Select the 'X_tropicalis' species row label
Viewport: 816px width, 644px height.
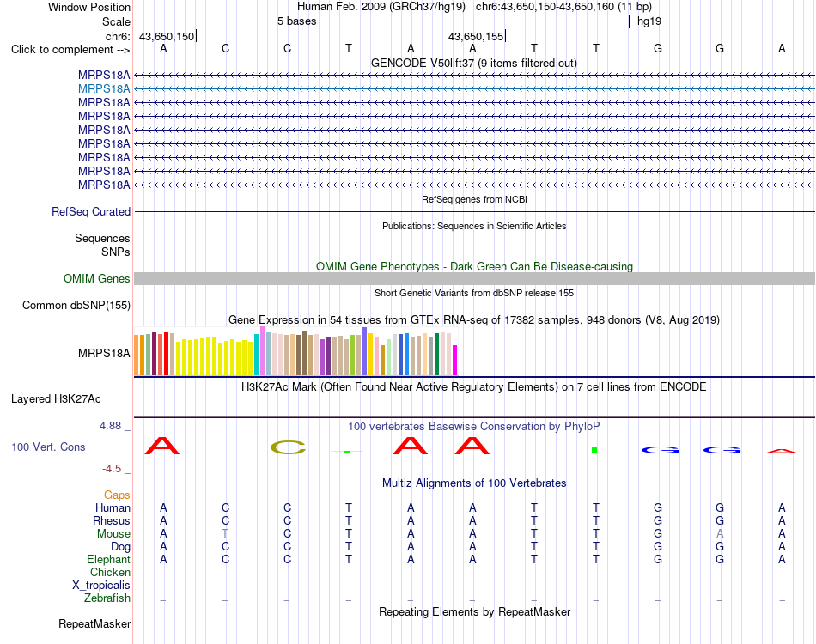(101, 586)
